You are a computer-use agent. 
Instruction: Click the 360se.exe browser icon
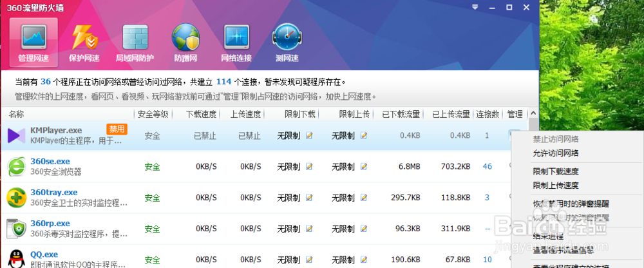click(17, 167)
